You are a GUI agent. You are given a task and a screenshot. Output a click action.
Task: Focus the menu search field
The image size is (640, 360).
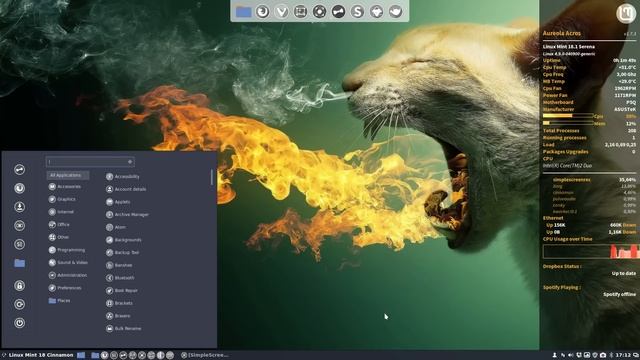(90, 162)
